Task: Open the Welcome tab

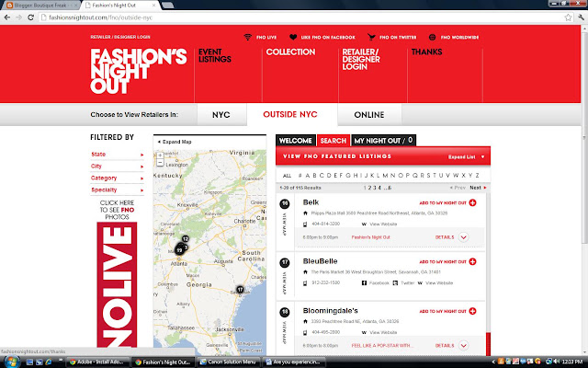Action: coord(296,141)
